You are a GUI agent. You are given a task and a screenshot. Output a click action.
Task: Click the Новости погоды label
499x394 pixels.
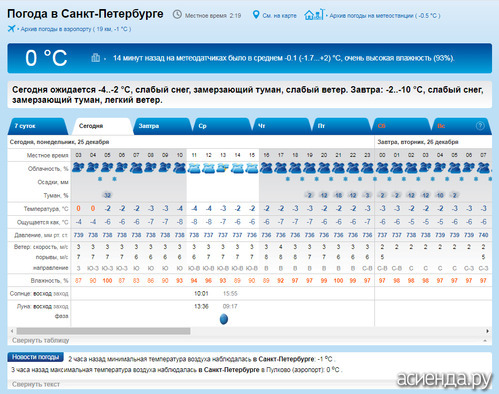(35, 357)
